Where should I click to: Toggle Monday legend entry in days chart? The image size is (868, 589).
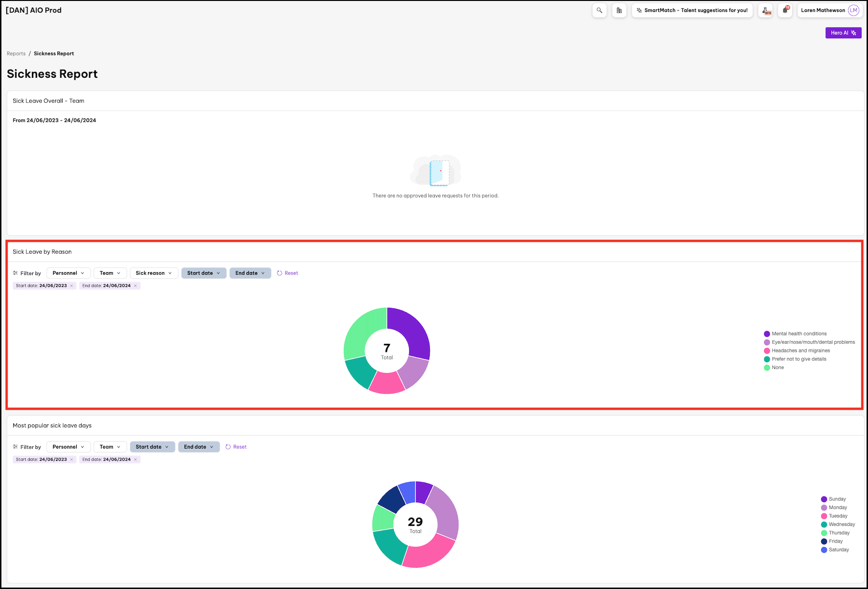837,507
